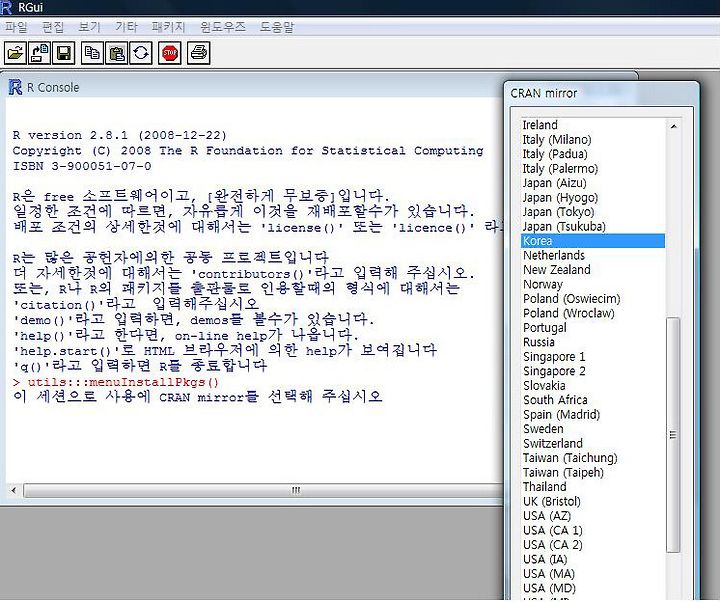Click the Copy toolbar icon
Image resolution: width=720 pixels, height=602 pixels.
92,53
